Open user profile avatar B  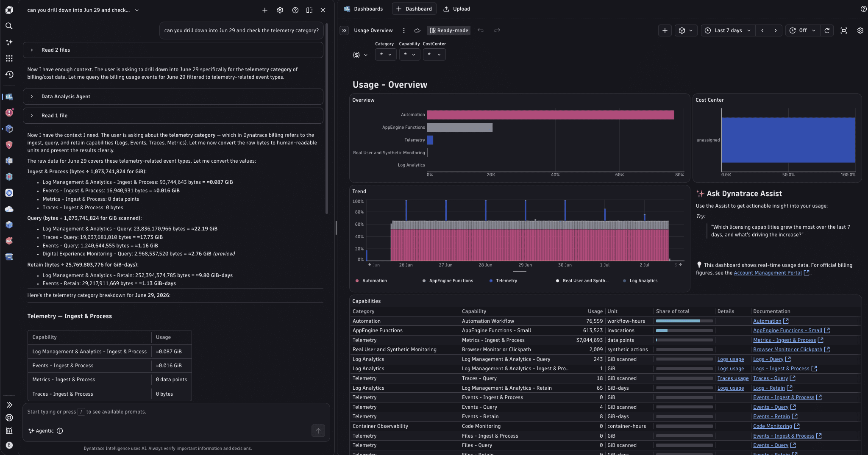[x=9, y=445]
